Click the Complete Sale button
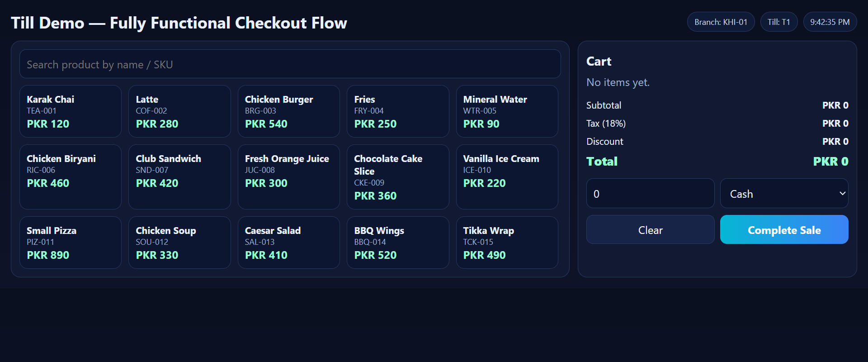 tap(784, 230)
